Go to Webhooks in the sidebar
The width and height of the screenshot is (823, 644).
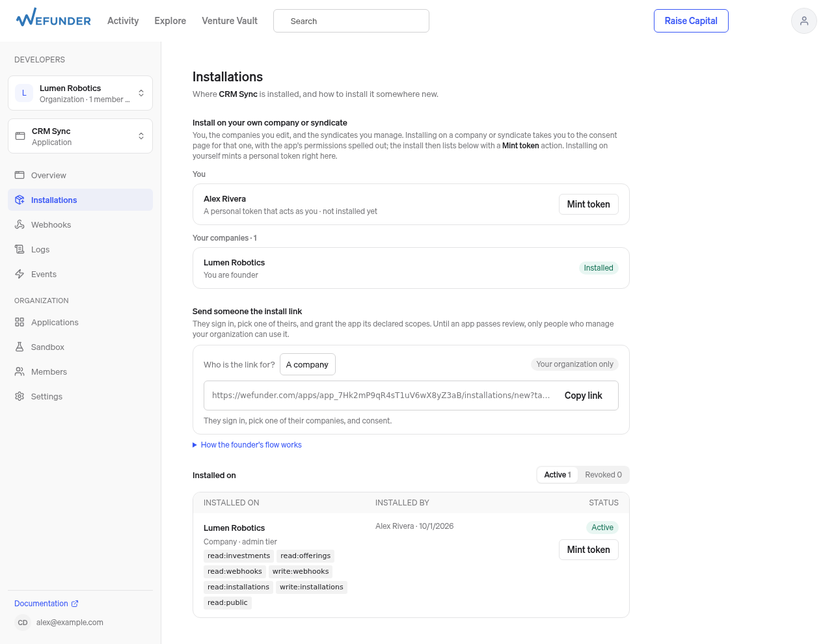tap(80, 224)
